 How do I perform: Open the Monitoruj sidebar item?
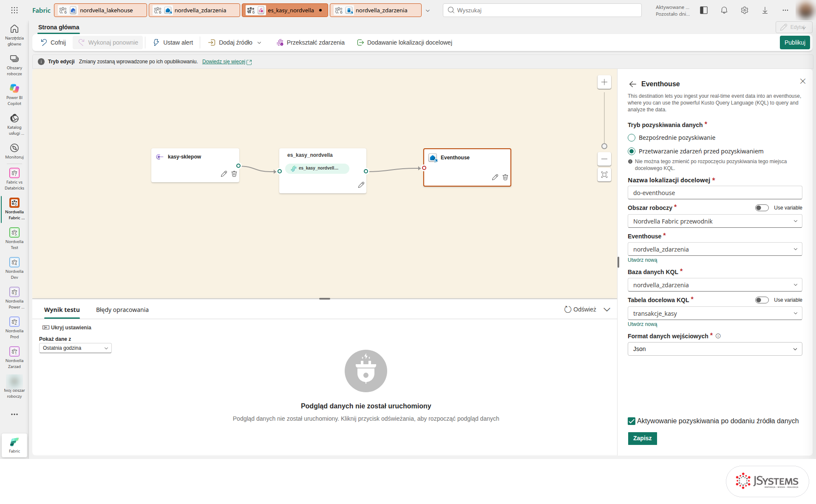(x=14, y=151)
